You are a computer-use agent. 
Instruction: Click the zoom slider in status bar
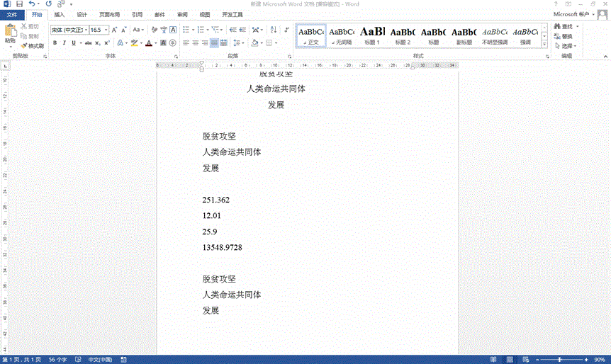coord(560,360)
